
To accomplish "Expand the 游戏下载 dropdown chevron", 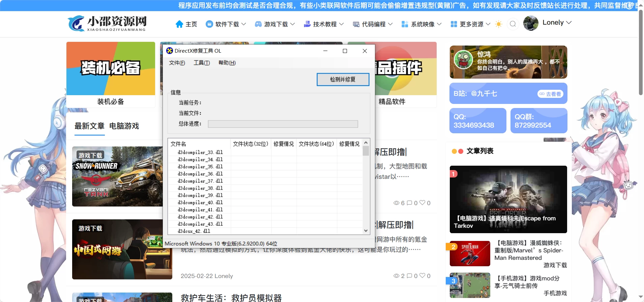I will tap(293, 24).
